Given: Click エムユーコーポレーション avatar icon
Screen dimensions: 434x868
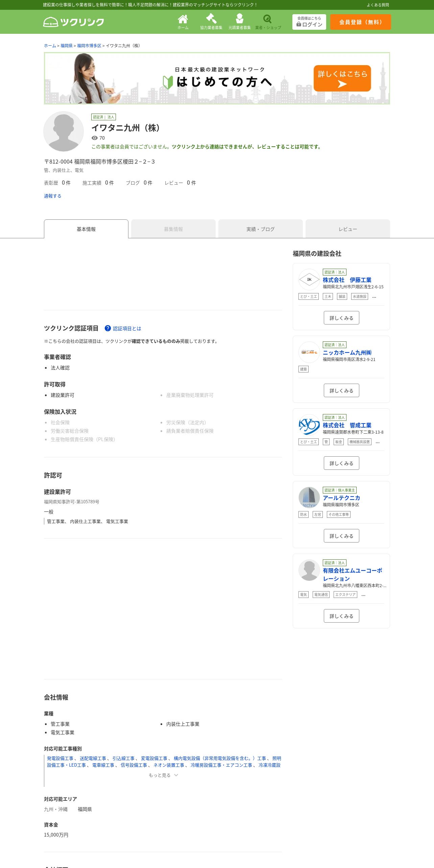Looking at the screenshot, I should (x=309, y=570).
